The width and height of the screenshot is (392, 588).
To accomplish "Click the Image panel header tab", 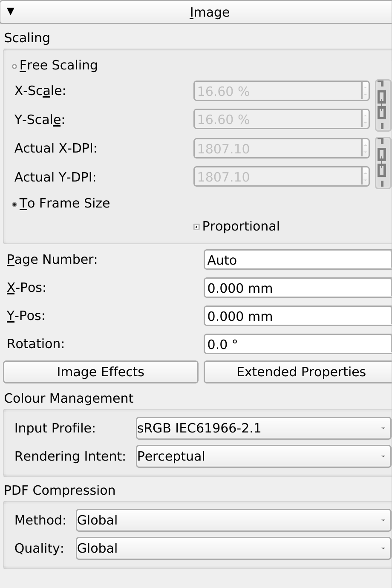I will [x=209, y=12].
